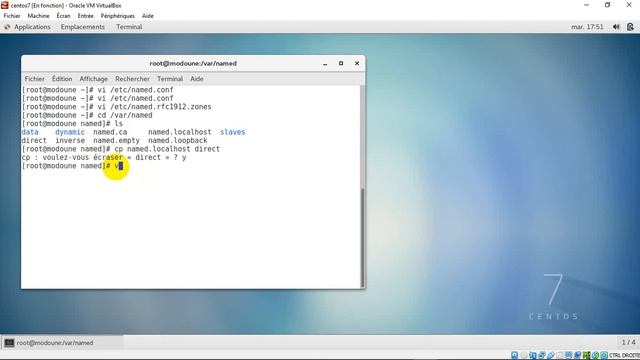Click the VirtualBox USB status icon
This screenshot has height=360, width=640.
click(x=551, y=356)
